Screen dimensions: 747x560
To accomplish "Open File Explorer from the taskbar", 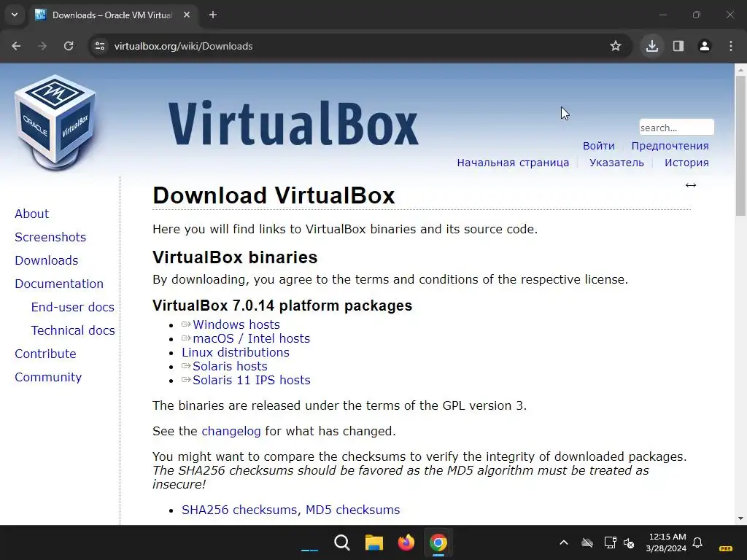I will click(374, 542).
